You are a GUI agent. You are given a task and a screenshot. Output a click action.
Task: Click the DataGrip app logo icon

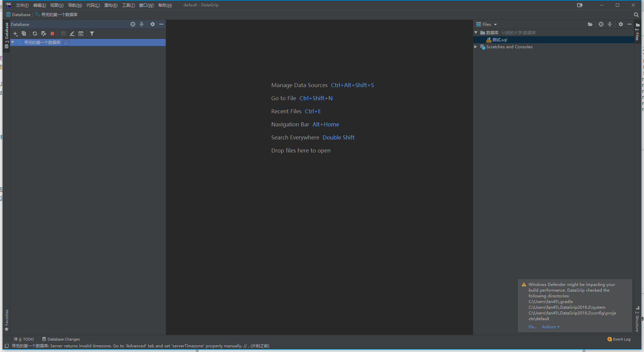pos(8,5)
